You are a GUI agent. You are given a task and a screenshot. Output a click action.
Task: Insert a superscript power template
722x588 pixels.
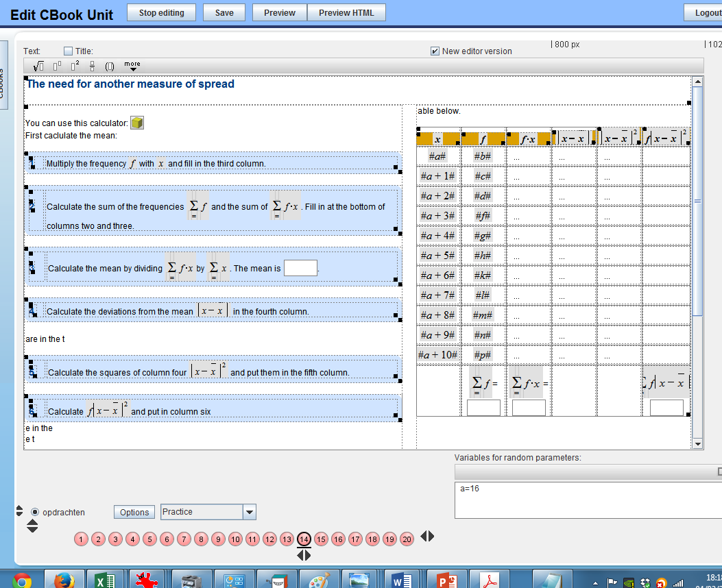point(58,66)
